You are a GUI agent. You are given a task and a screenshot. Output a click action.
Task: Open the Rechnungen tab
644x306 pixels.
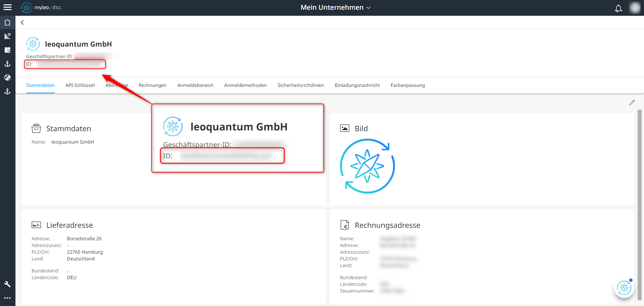coord(153,85)
